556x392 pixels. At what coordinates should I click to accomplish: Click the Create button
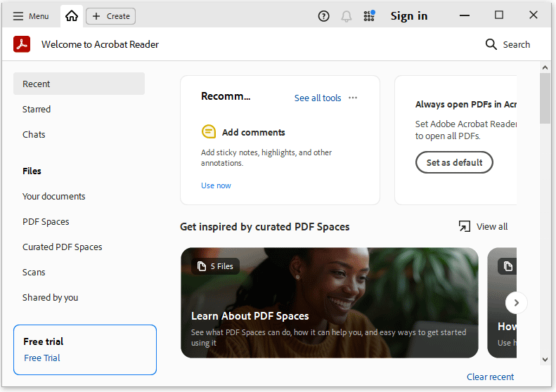110,16
